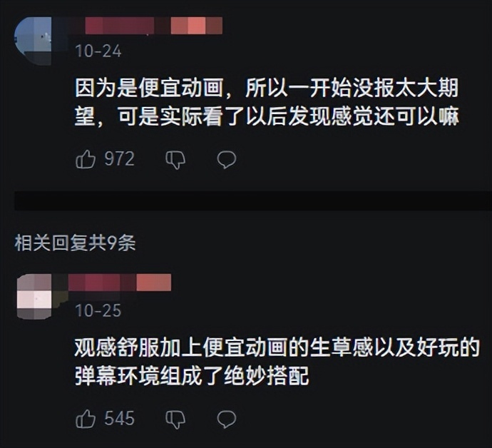The image size is (492, 448).
Task: Dislike the 10-24 comment
Action: coord(175,160)
